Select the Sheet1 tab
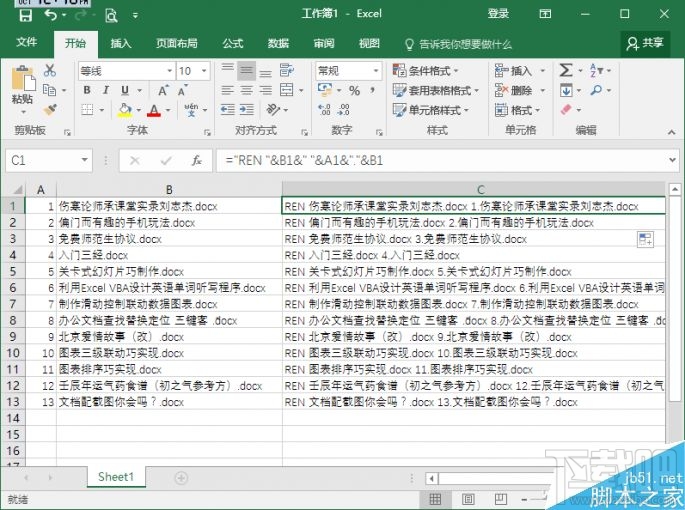The image size is (685, 510). point(116,477)
